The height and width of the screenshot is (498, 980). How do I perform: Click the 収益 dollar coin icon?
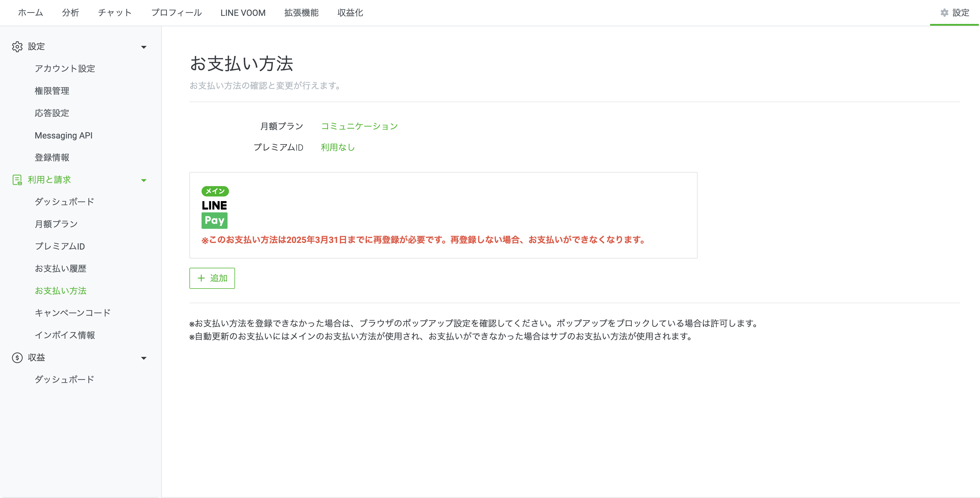coord(17,358)
